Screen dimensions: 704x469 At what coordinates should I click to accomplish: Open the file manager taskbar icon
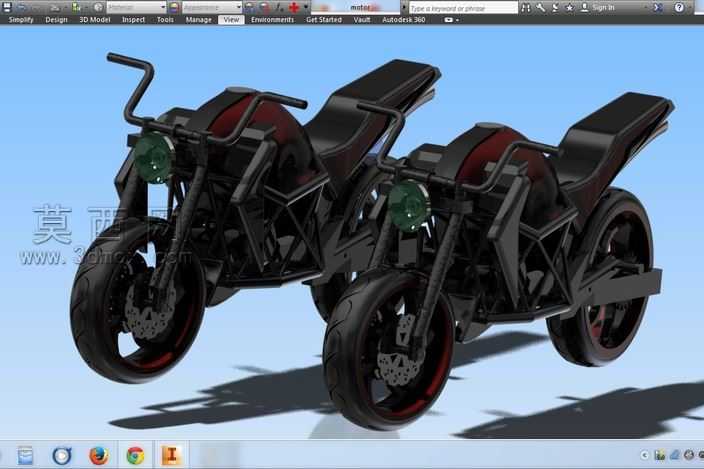tap(25, 455)
